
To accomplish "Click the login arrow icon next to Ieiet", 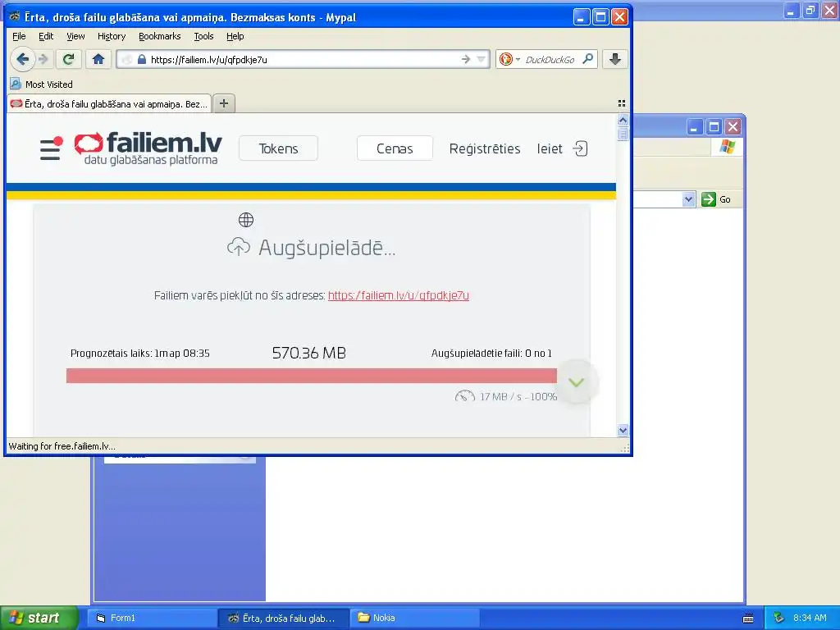I will [x=580, y=148].
